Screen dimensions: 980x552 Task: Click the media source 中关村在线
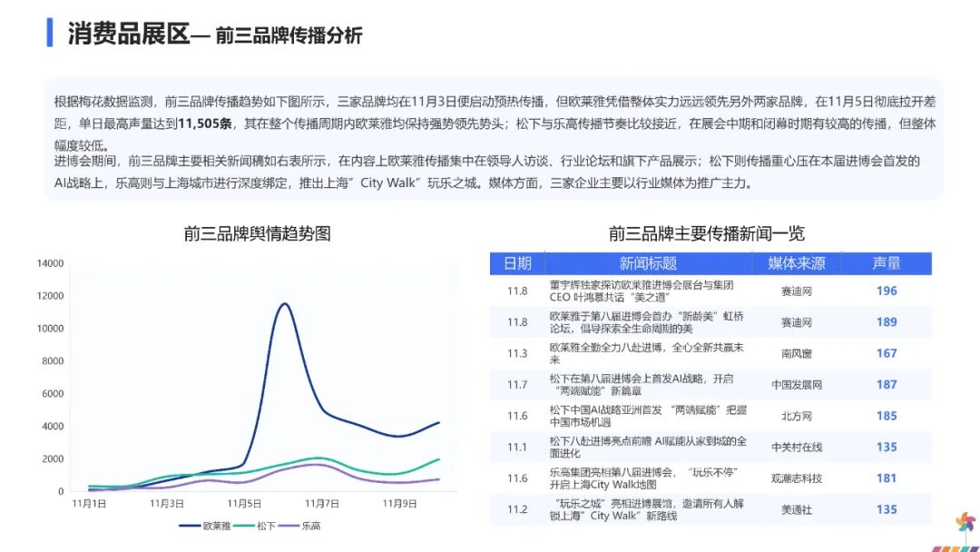(x=797, y=448)
